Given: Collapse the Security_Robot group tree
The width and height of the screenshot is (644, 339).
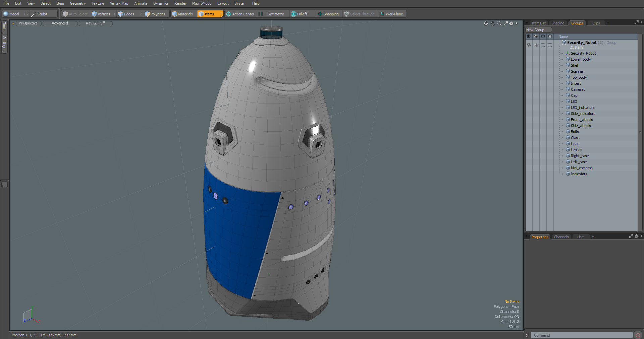Looking at the screenshot, I should click(559, 45).
